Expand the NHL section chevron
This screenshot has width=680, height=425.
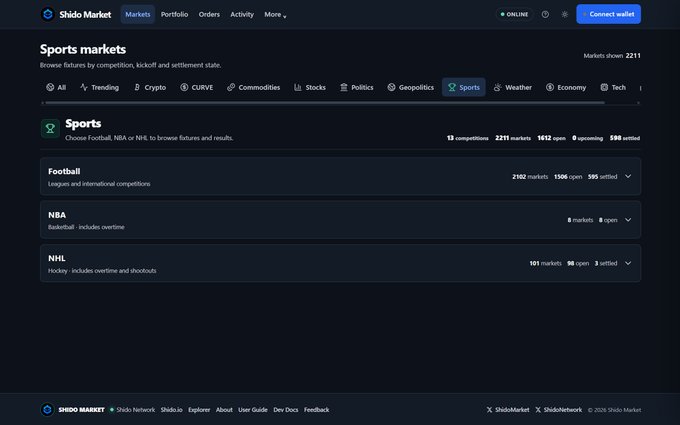point(628,263)
